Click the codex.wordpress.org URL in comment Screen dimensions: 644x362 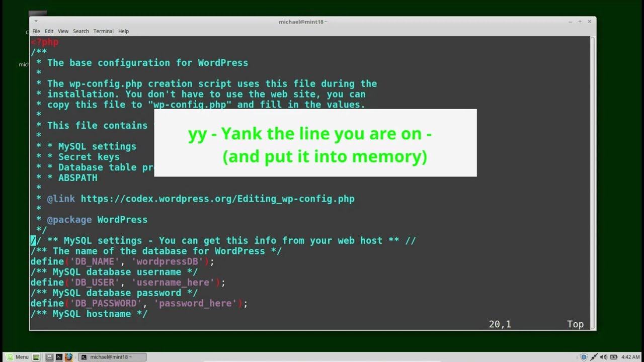(217, 199)
